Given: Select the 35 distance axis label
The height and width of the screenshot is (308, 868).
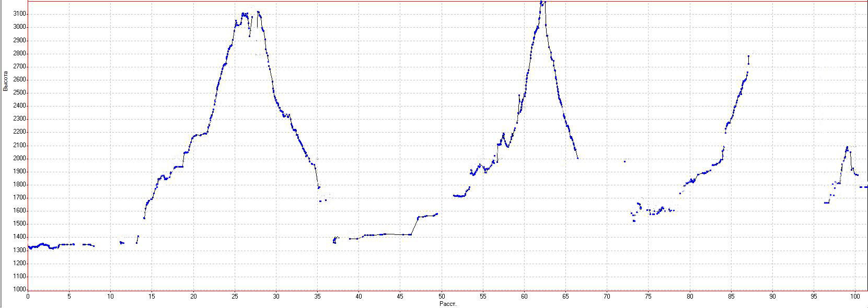Looking at the screenshot, I should point(317,297).
